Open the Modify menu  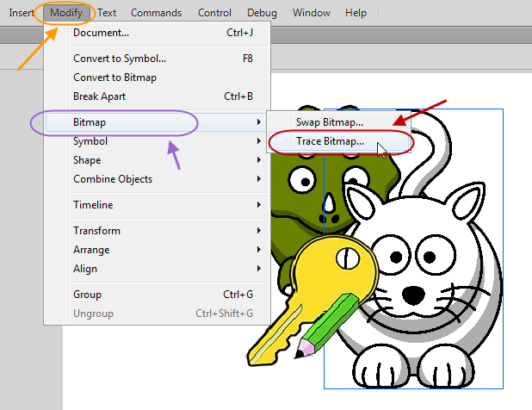tap(66, 13)
